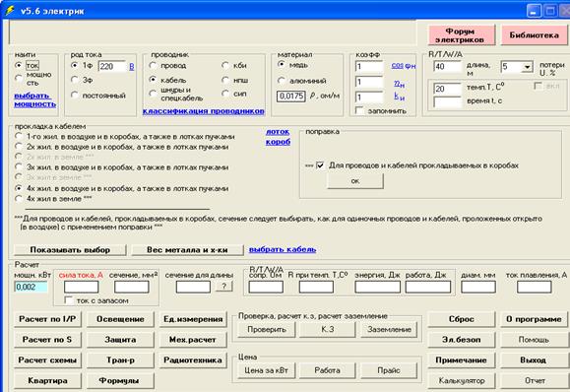The height and width of the screenshot is (392, 570).
Task: Select '4х жил. в воздухе' laying option
Action: point(19,188)
